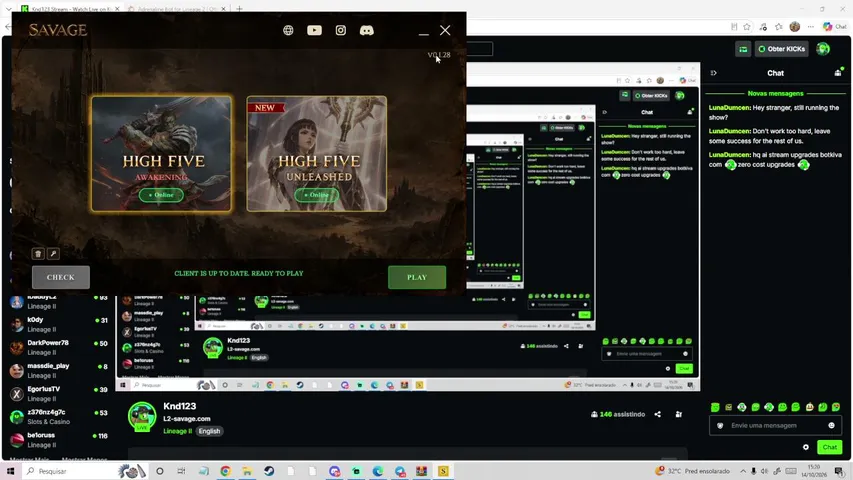Click the Pesquisar taskbar search box
Image resolution: width=853 pixels, height=480 pixels.
(x=85, y=471)
